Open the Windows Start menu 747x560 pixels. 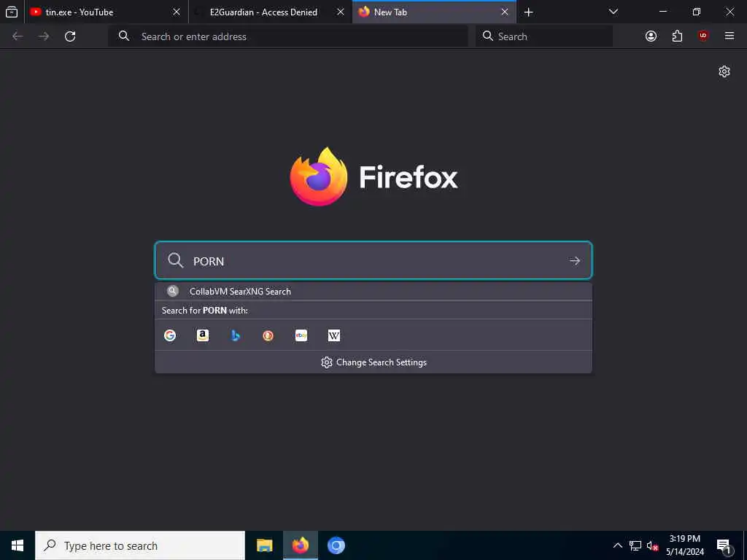[x=18, y=545]
